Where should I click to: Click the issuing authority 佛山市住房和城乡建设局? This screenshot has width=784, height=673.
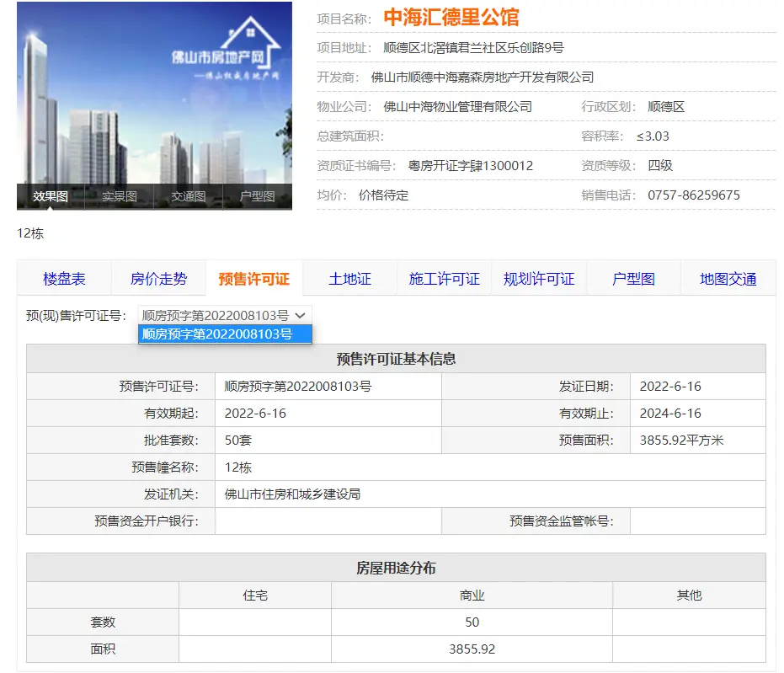[292, 494]
